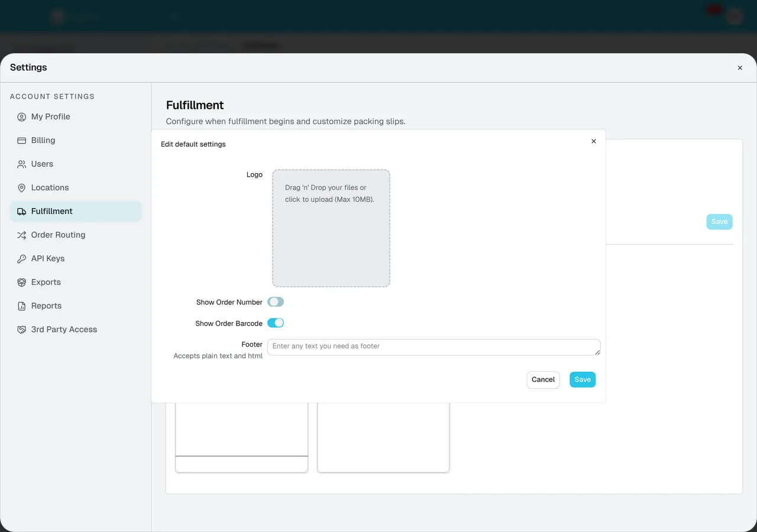
Task: Go to Billing settings
Action: pyautogui.click(x=76, y=140)
